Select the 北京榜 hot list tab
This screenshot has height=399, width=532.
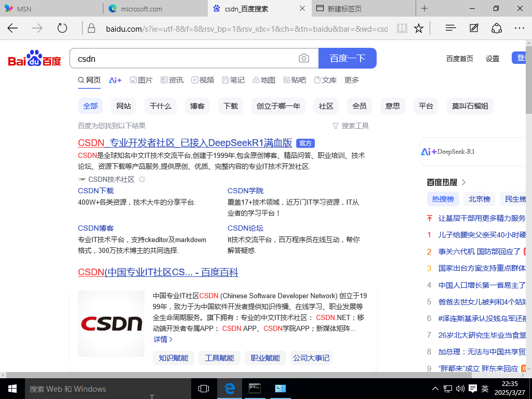point(480,199)
